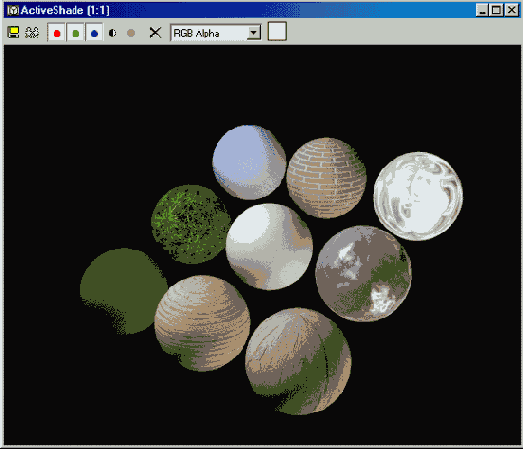
Task: Select the solid blue sphere
Action: (249, 162)
